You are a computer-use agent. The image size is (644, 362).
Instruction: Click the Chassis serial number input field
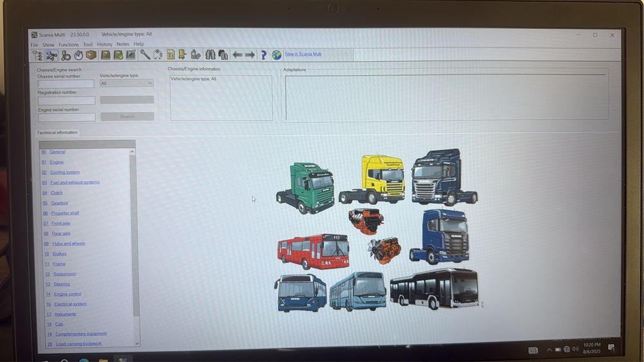pyautogui.click(x=66, y=84)
